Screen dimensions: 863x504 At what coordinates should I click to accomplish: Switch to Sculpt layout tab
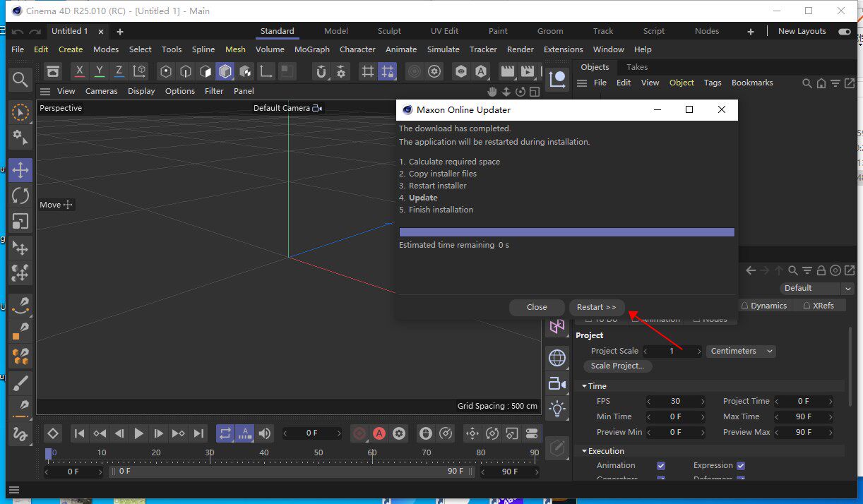[x=389, y=31]
